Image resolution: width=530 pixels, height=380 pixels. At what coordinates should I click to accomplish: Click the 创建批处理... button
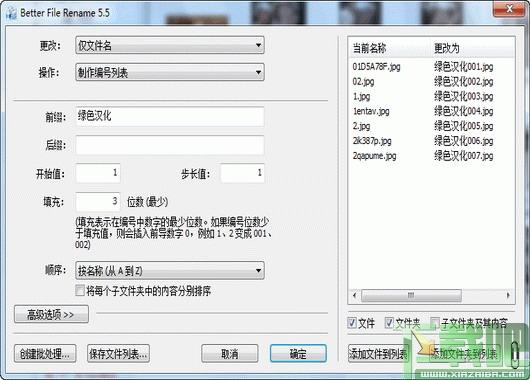(45, 354)
